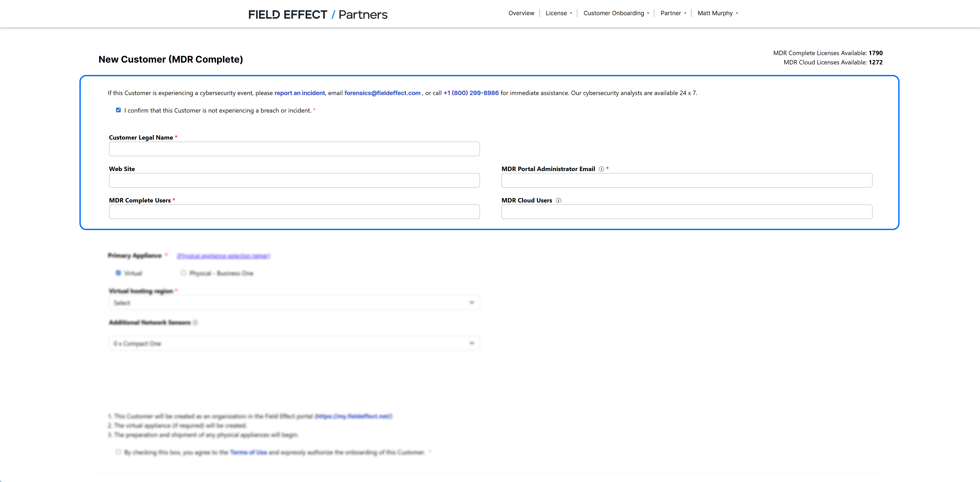The height and width of the screenshot is (482, 980).
Task: Open the Matt Murphy user menu
Action: pyautogui.click(x=717, y=13)
